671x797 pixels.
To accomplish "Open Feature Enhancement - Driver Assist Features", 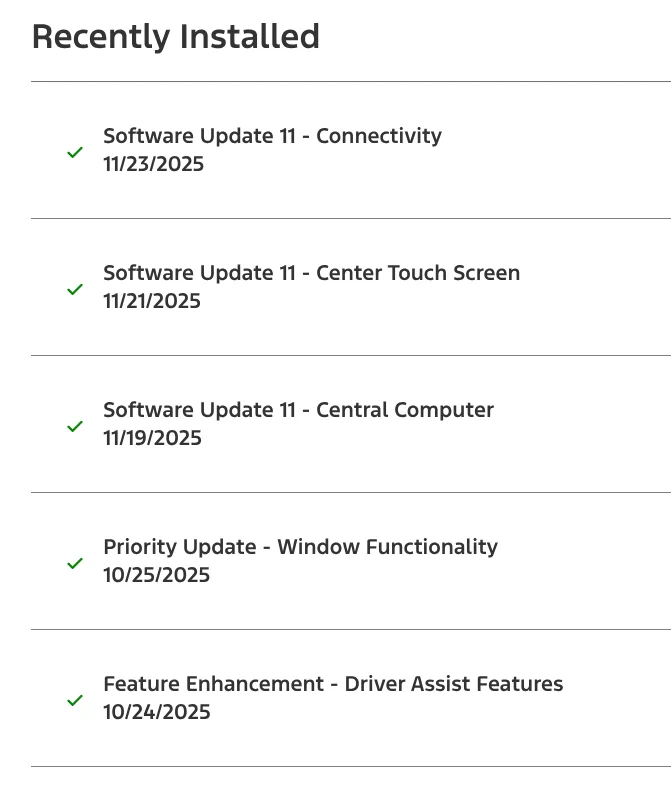I will click(333, 684).
